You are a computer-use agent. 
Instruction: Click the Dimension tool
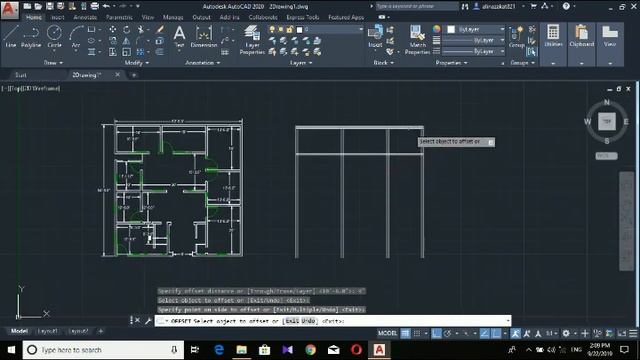pyautogui.click(x=204, y=36)
